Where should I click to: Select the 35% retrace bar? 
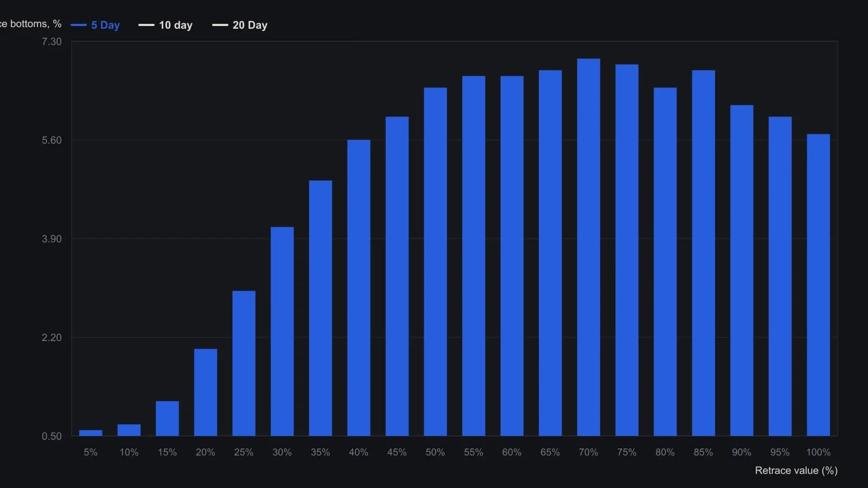coord(321,308)
